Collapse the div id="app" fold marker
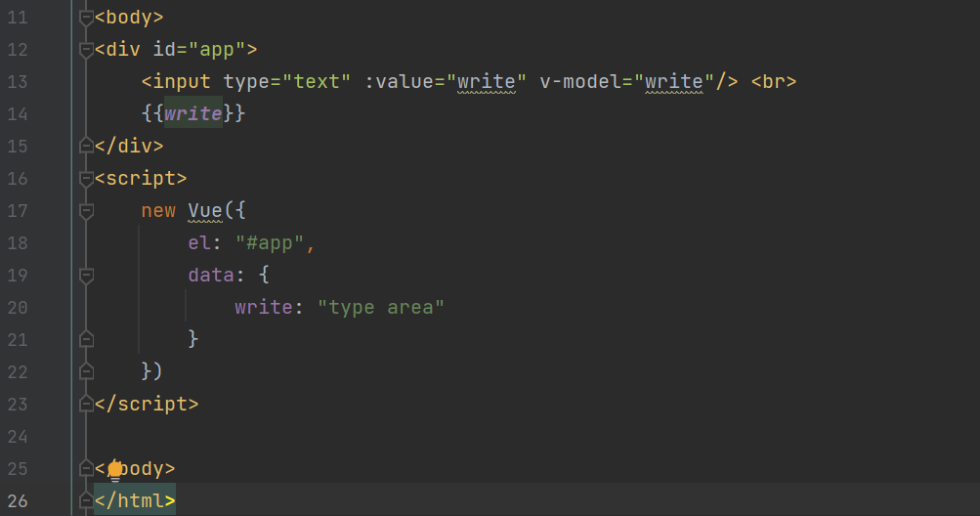The height and width of the screenshot is (516, 980). click(87, 50)
